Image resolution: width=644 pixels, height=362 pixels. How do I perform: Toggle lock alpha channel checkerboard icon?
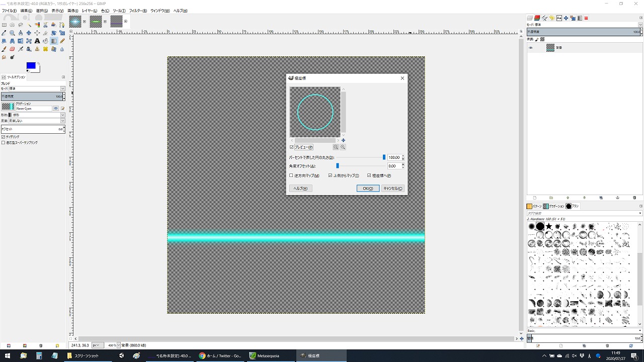[x=542, y=39]
